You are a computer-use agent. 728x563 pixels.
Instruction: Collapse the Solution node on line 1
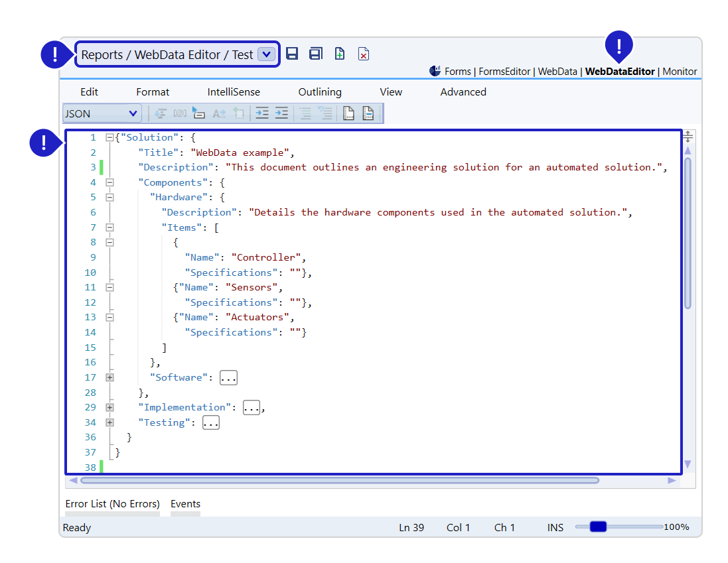[x=109, y=137]
